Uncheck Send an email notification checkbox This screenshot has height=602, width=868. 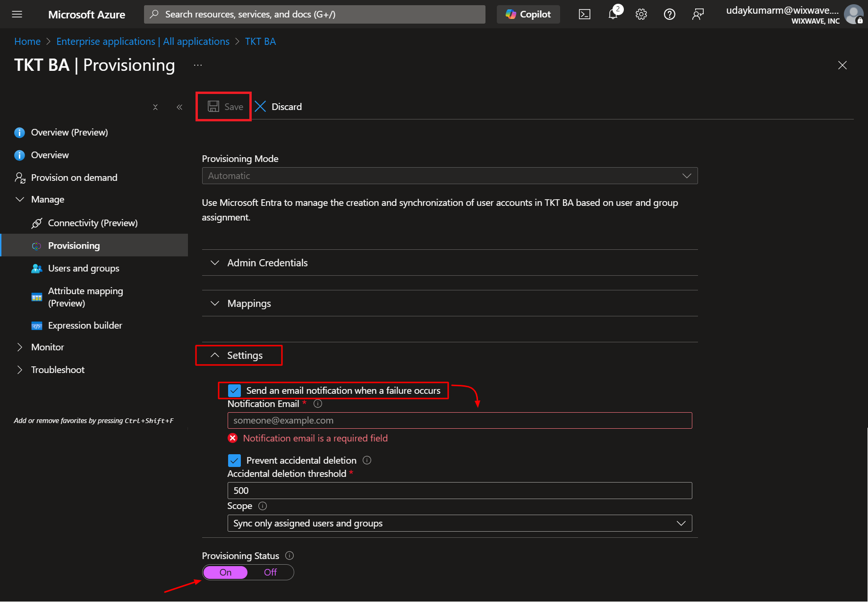tap(234, 390)
